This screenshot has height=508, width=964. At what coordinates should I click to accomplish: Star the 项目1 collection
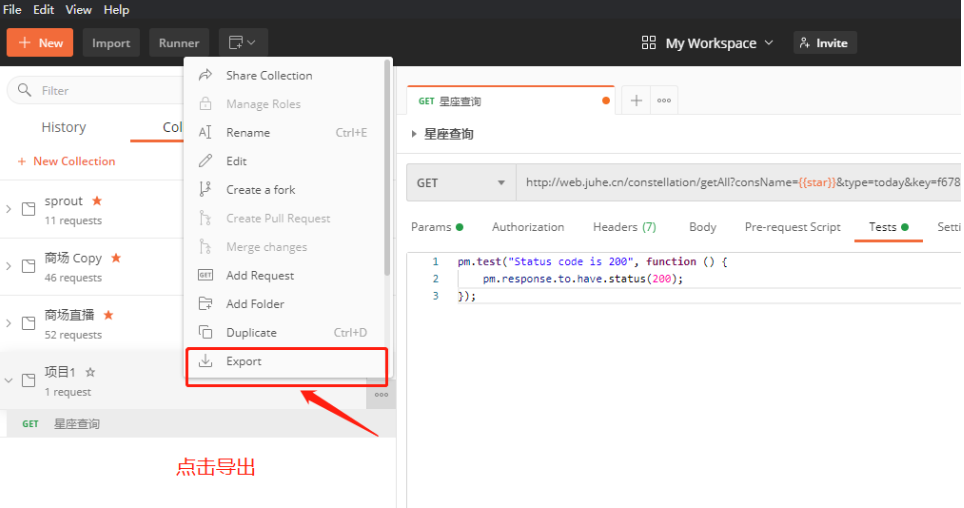point(90,372)
